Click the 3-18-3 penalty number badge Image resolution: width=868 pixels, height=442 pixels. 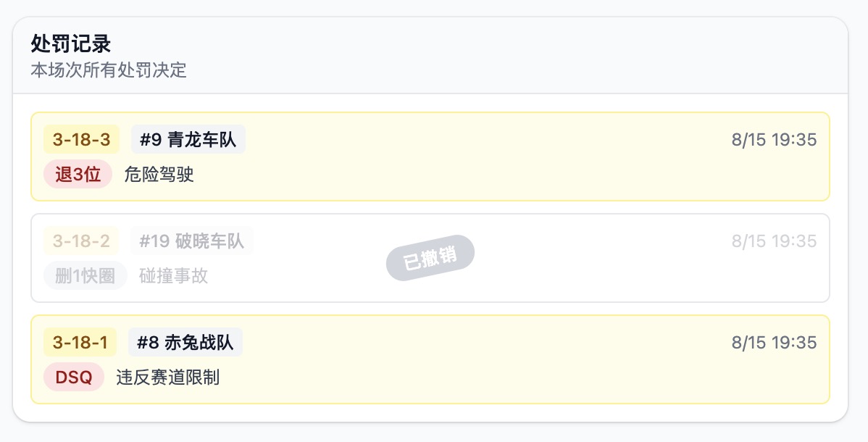(80, 139)
